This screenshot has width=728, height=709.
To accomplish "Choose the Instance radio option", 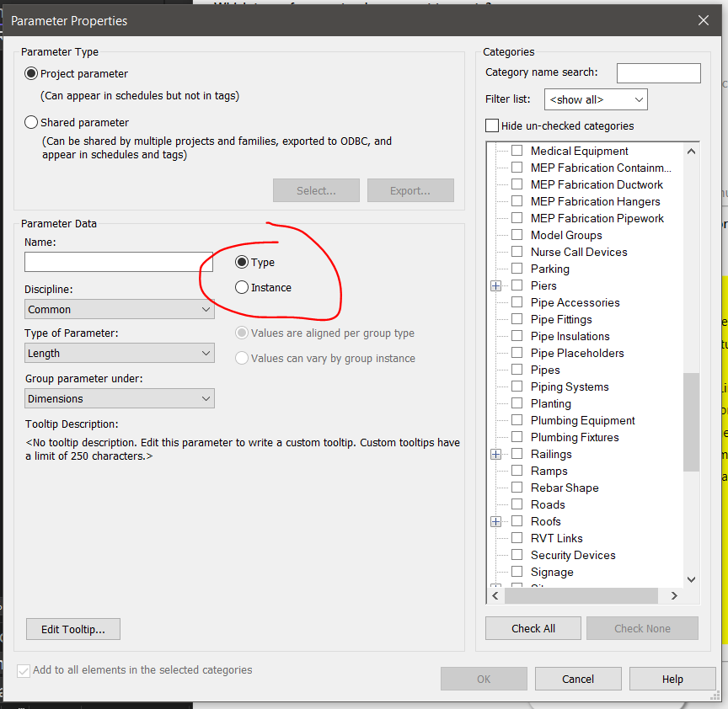I will [242, 287].
